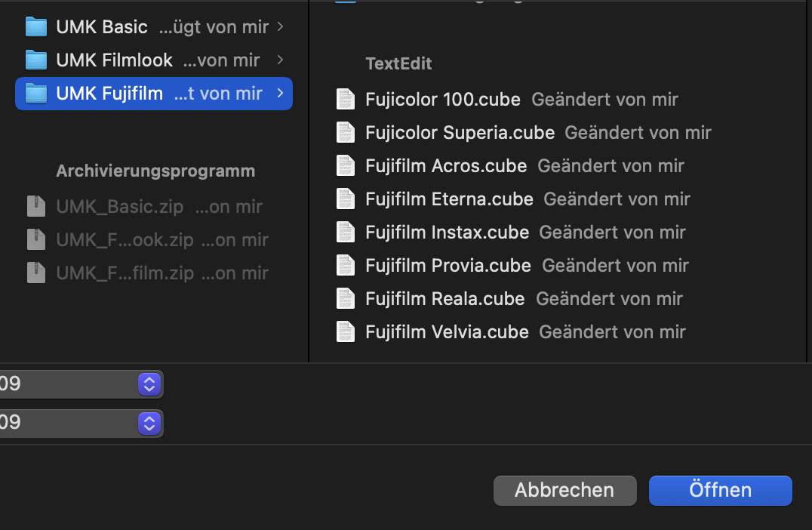Click the Fujifilm Acros.cube file icon
Screen dimensions: 812x530
[x=346, y=166]
